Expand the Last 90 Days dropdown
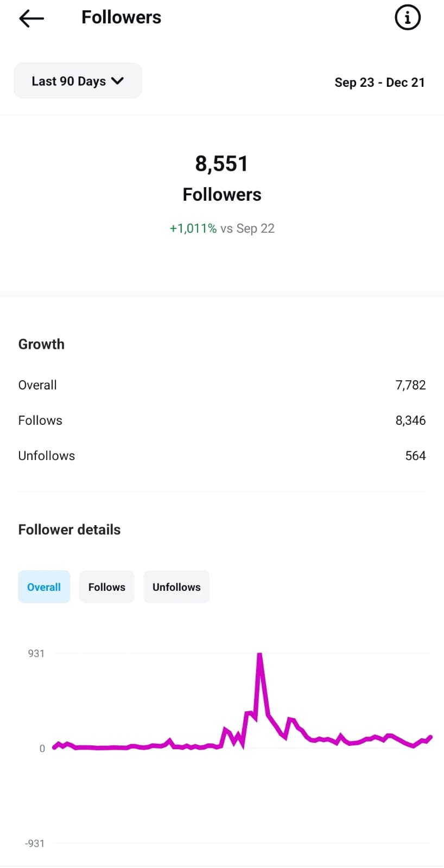Image resolution: width=444 pixels, height=868 pixels. coord(78,81)
